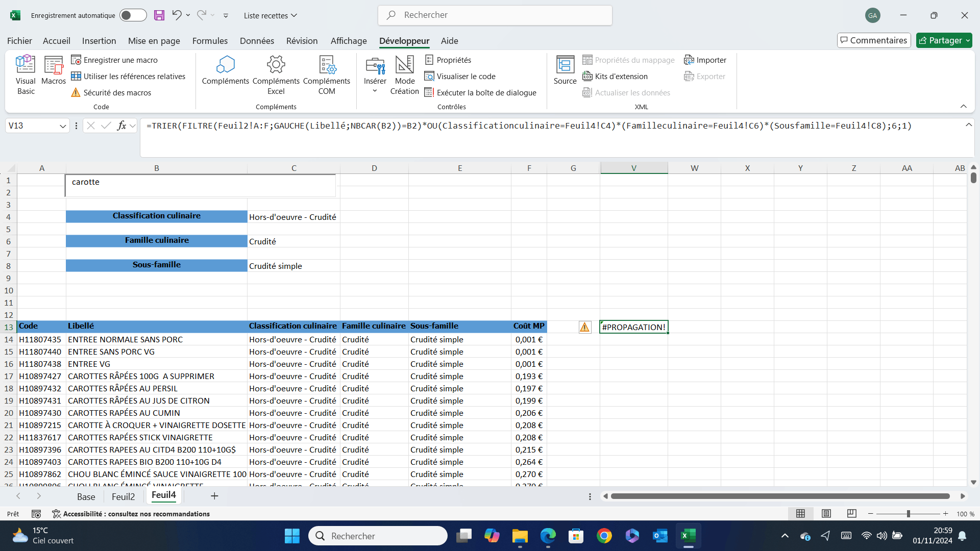Toggle Mode Création design mode
The height and width of the screenshot is (551, 980).
[x=405, y=75]
